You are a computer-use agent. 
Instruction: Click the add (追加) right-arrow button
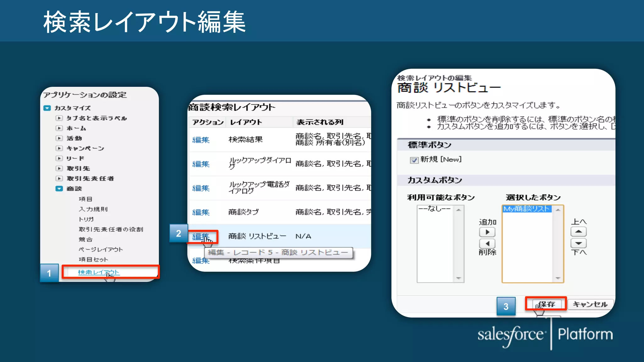tap(487, 232)
